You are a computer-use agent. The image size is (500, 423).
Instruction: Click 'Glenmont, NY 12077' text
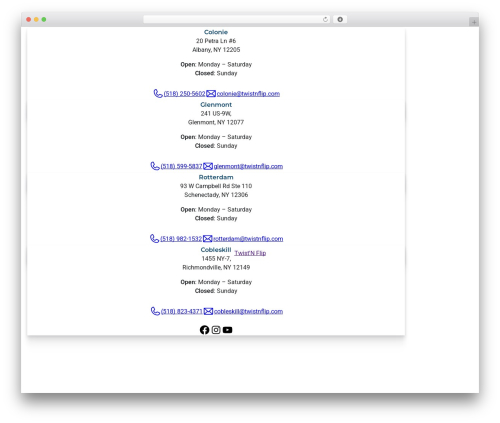coord(216,122)
